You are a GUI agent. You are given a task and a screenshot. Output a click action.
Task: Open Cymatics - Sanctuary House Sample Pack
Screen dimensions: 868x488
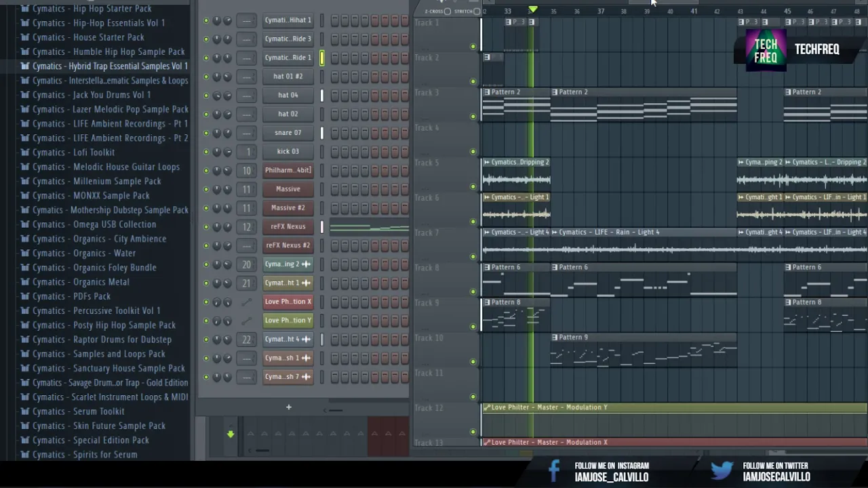tap(108, 368)
